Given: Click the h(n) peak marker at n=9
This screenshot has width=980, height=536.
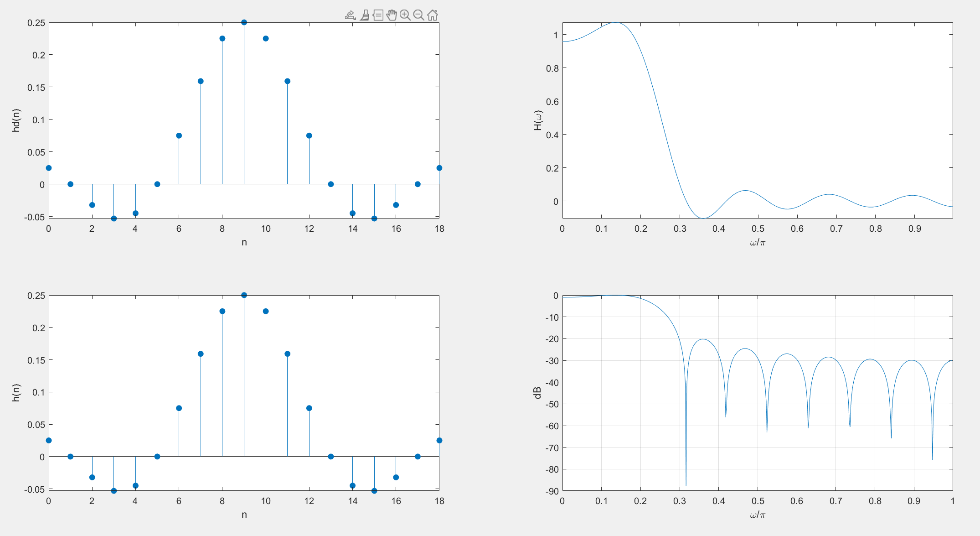Looking at the screenshot, I should click(244, 295).
